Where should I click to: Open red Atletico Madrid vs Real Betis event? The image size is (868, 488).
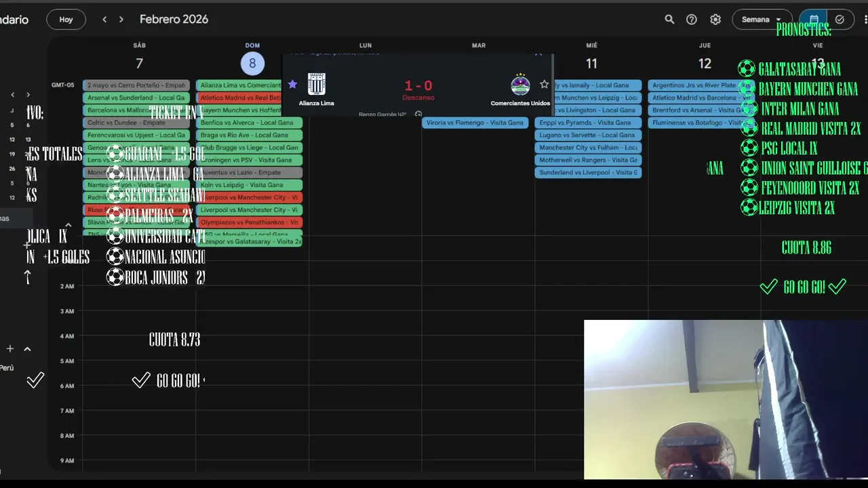tap(239, 98)
